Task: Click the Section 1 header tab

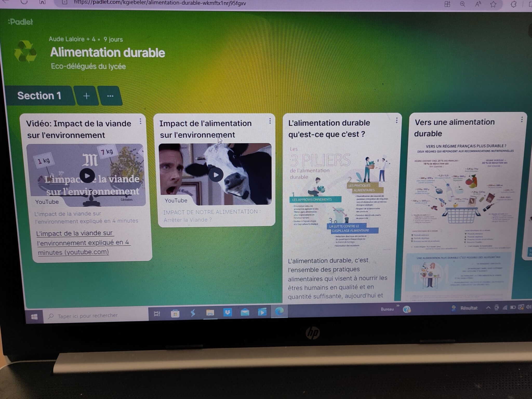Action: click(39, 96)
